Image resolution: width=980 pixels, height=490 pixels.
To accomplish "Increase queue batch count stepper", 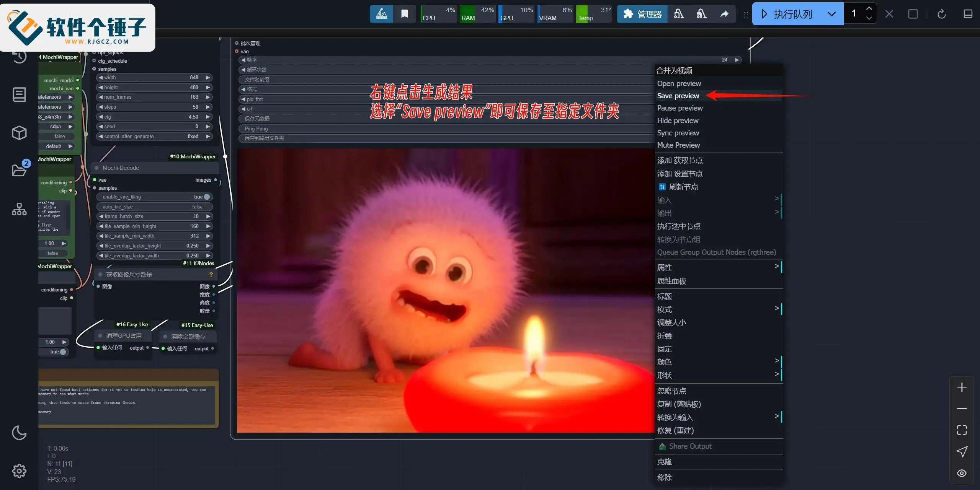I will (869, 8).
